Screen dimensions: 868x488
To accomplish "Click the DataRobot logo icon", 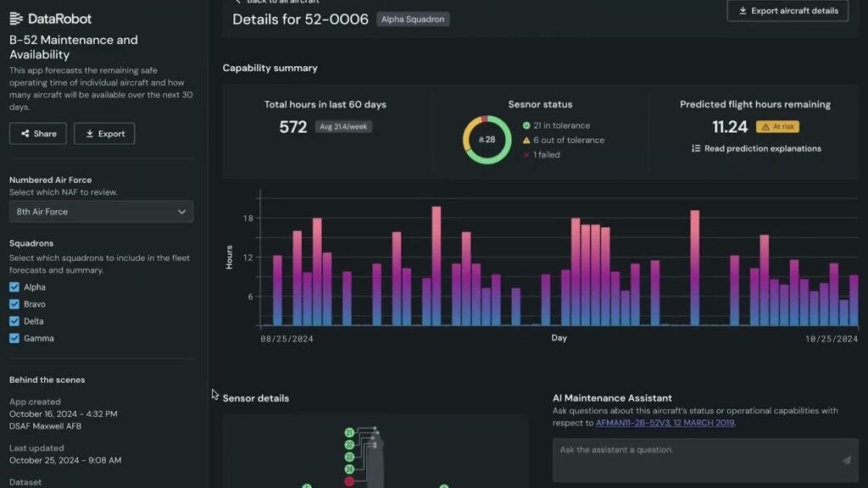I will pyautogui.click(x=15, y=18).
